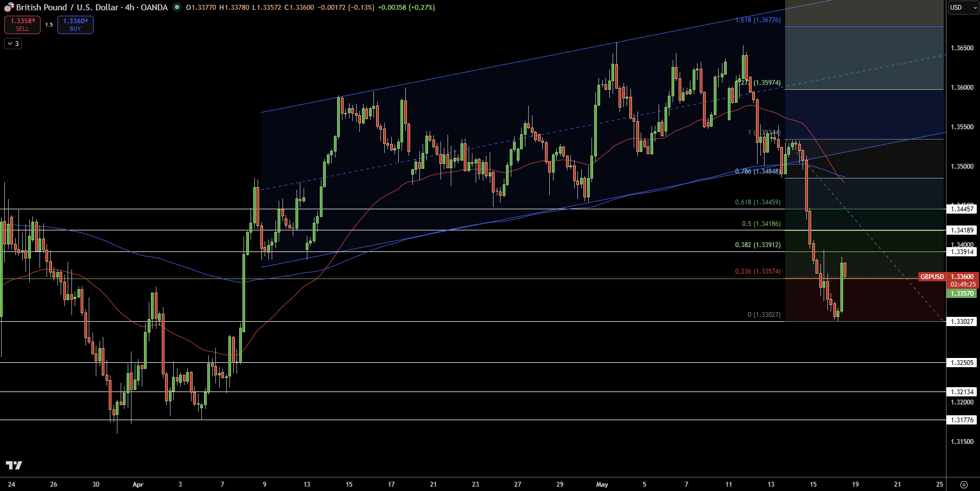Click the 1.31776 horizontal line price label
This screenshot has width=980, height=491.
(962, 420)
